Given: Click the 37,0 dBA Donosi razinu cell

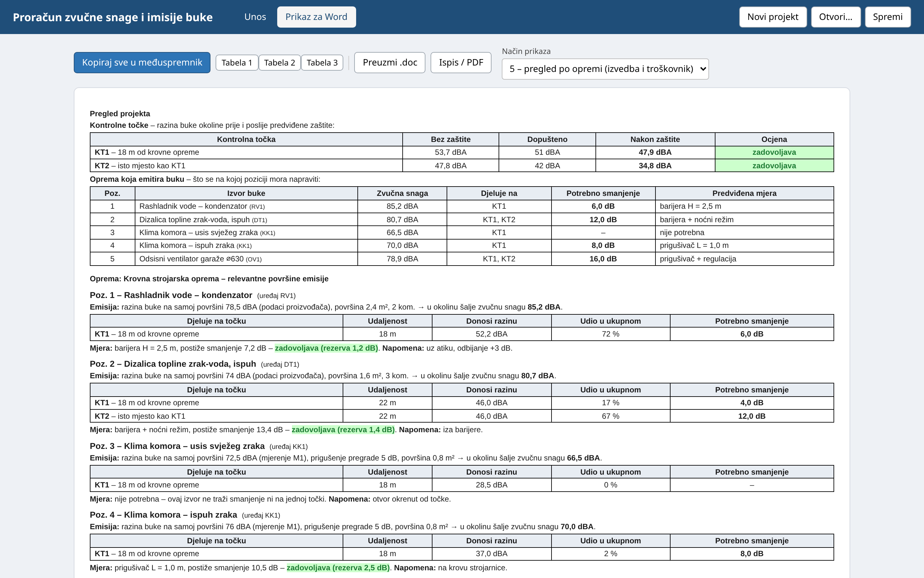Looking at the screenshot, I should tap(492, 554).
